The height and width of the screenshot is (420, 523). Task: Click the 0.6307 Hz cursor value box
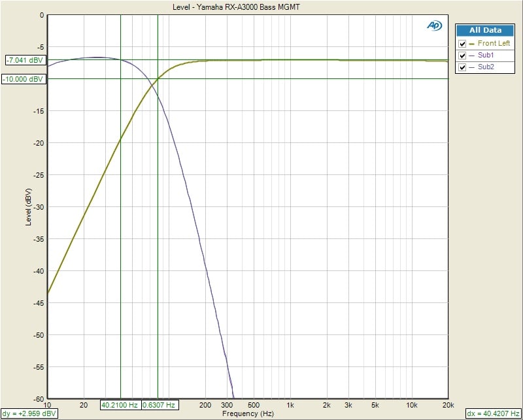[159, 405]
